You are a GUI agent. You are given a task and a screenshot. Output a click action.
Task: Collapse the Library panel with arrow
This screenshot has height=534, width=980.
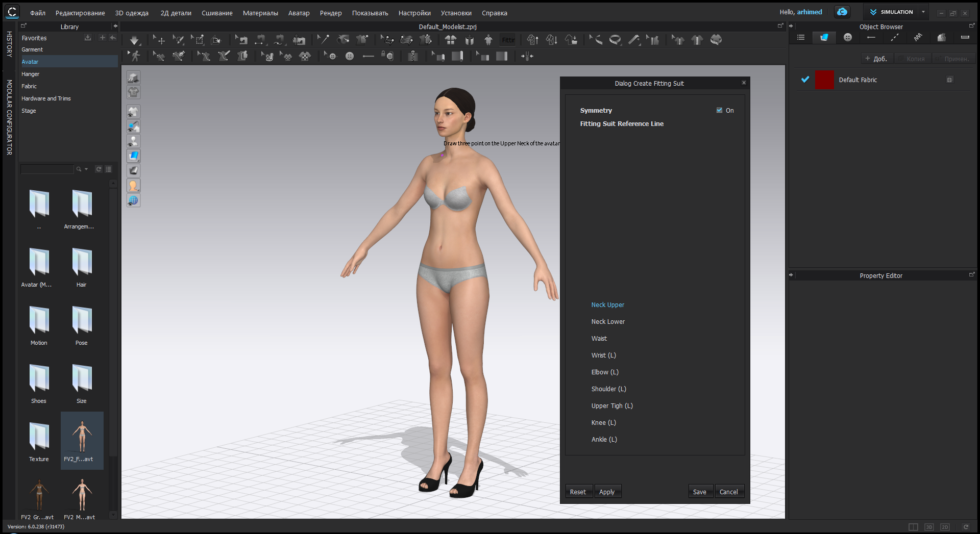(x=115, y=26)
